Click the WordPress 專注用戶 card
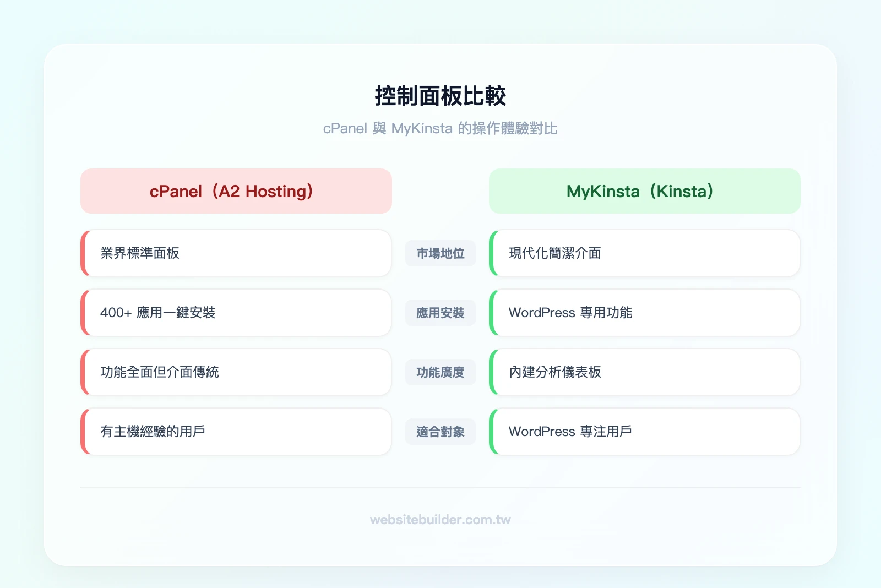 click(645, 432)
